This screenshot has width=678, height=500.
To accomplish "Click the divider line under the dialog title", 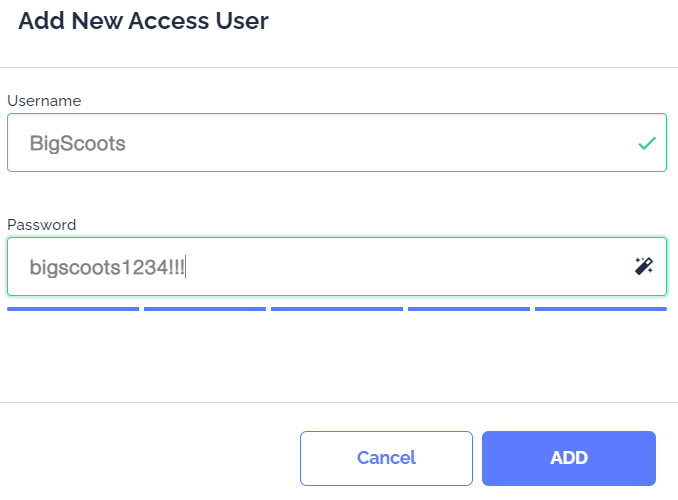I will tap(339, 67).
